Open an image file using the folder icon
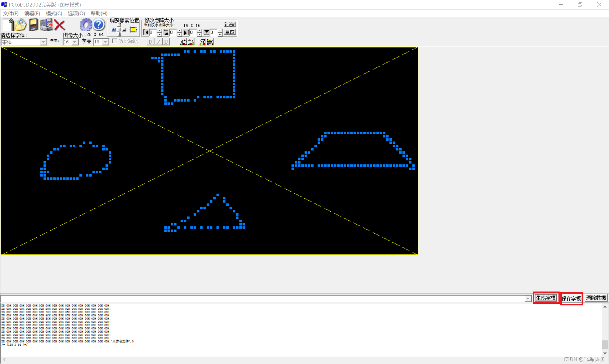This screenshot has width=609, height=364. [20, 25]
